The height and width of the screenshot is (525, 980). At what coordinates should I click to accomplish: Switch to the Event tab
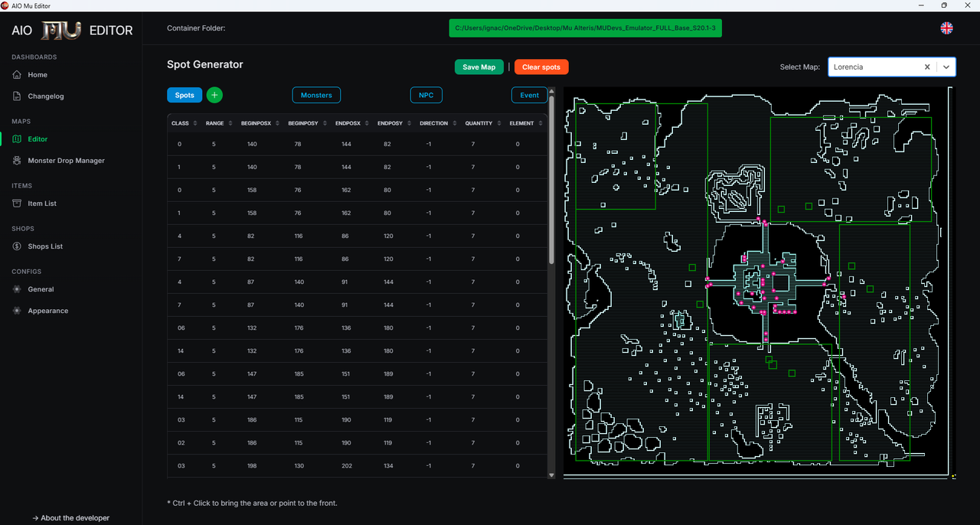pyautogui.click(x=530, y=95)
